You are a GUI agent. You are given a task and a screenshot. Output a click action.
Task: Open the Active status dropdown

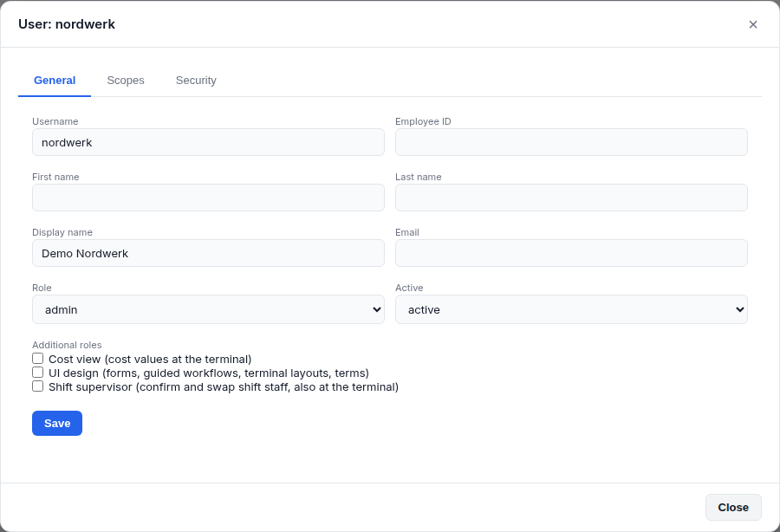click(571, 309)
